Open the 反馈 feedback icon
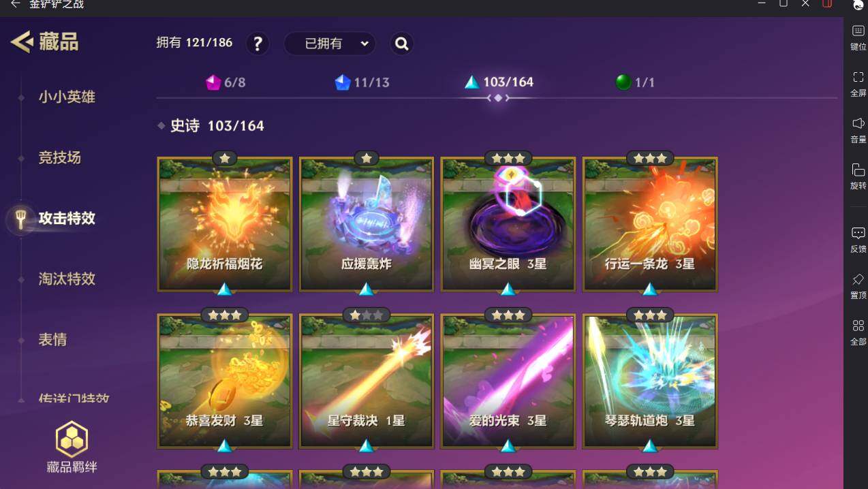The width and height of the screenshot is (868, 489). (858, 233)
